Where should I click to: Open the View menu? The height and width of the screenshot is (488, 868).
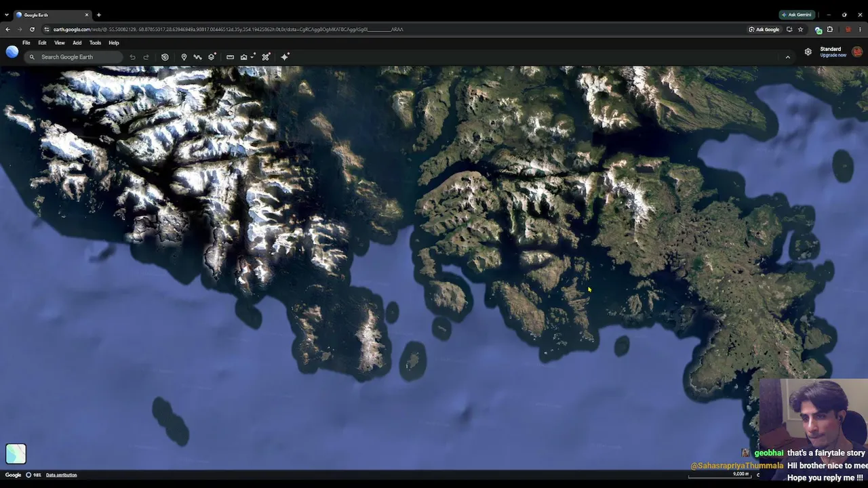click(60, 43)
